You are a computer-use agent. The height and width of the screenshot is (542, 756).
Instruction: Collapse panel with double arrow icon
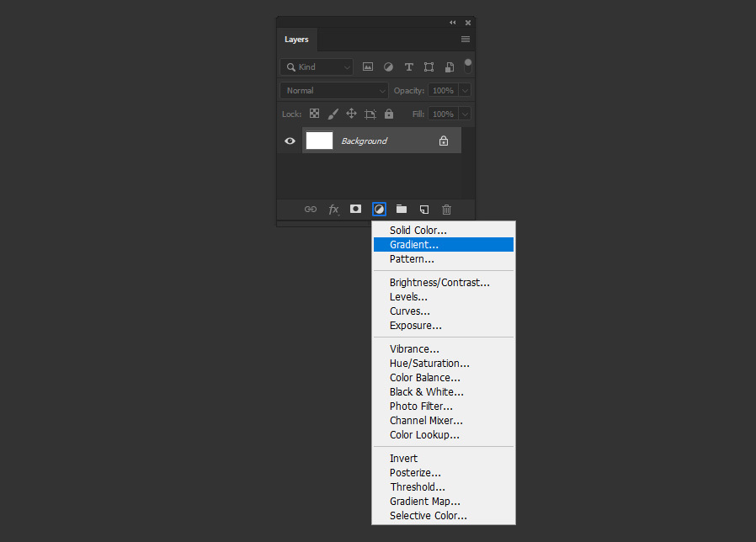click(x=453, y=22)
